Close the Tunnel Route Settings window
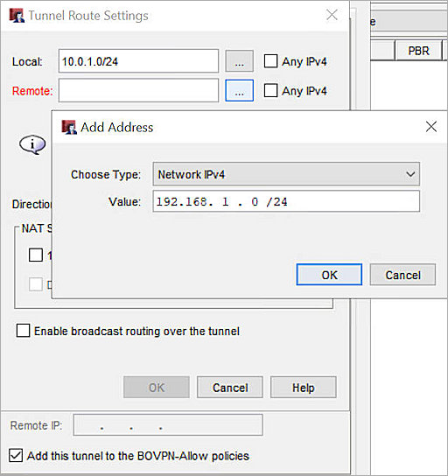This screenshot has width=448, height=476. pos(332,15)
